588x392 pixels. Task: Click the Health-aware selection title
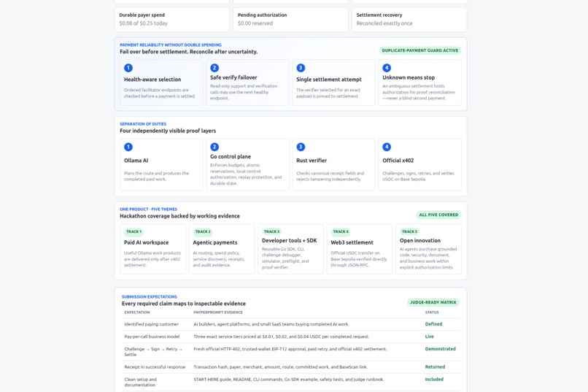coord(152,80)
